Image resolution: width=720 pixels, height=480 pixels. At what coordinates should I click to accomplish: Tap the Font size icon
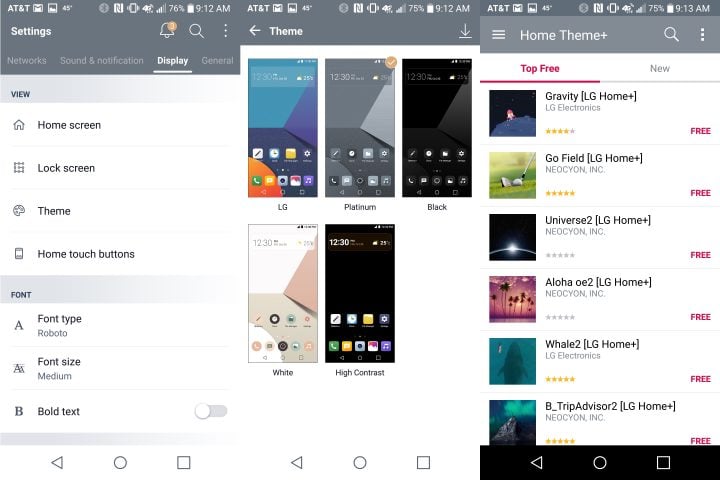coord(19,368)
